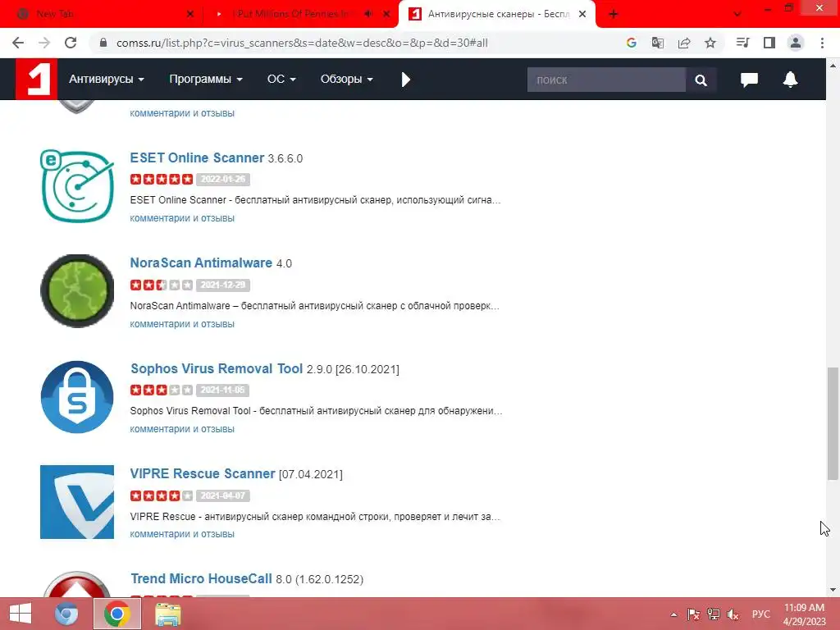Click the ESET Online Scanner description text
The image size is (840, 630).
[x=315, y=200]
